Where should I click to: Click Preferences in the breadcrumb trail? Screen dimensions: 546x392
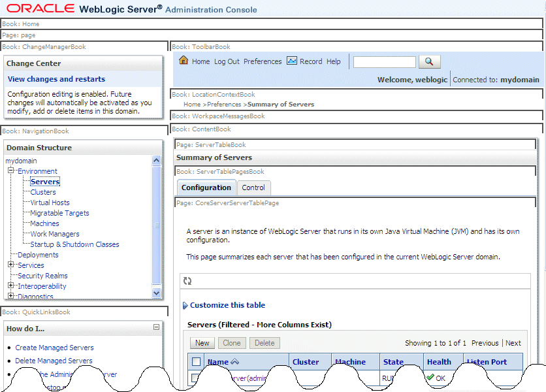(x=224, y=104)
